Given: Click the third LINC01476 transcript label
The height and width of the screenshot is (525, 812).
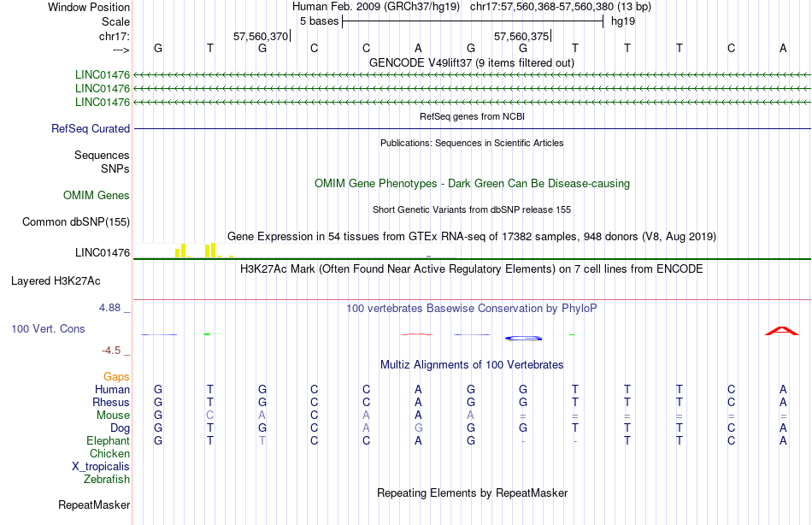Looking at the screenshot, I should (x=103, y=102).
